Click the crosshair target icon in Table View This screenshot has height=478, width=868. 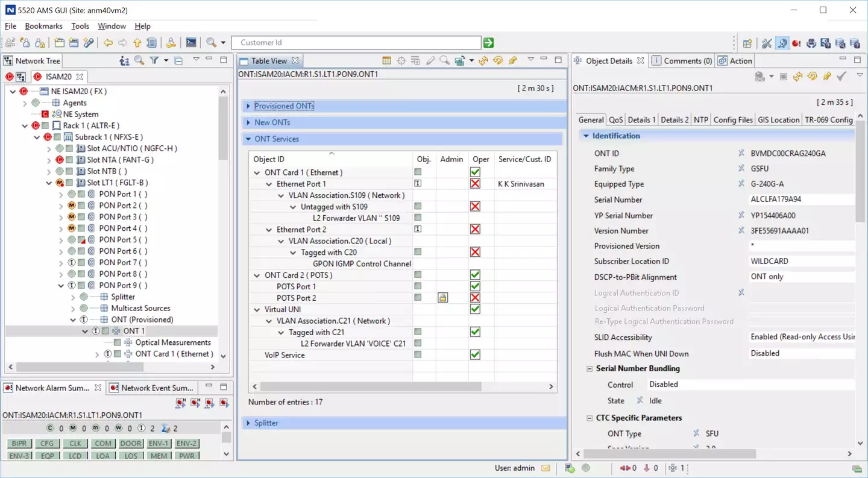click(401, 60)
